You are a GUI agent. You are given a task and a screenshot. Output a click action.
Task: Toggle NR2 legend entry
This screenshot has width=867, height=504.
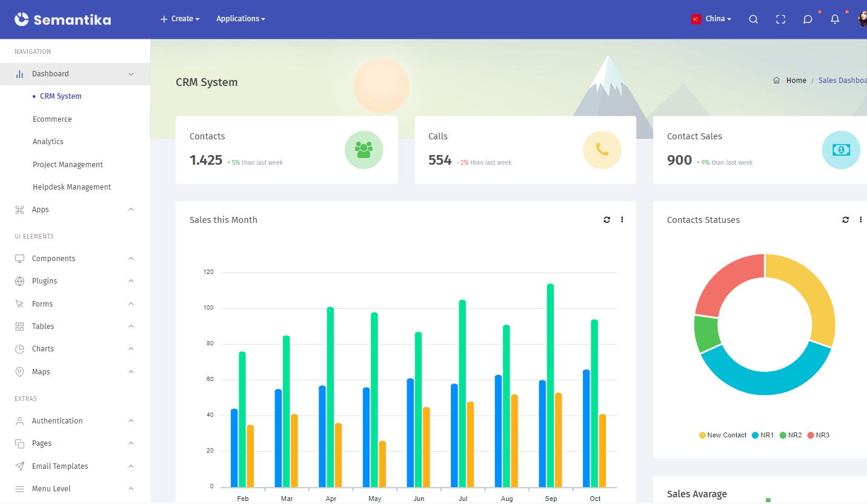coord(791,435)
